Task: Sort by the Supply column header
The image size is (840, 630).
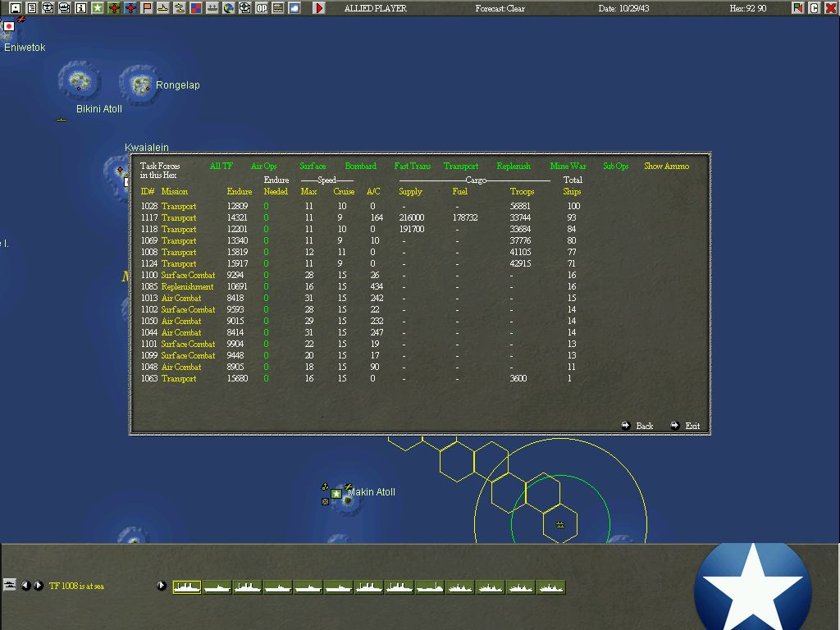Action: pos(410,192)
